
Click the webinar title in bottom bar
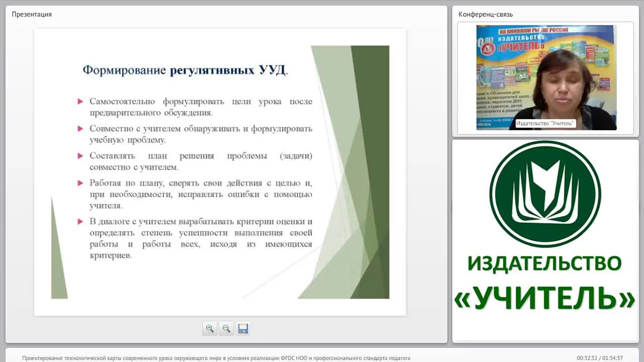coord(216,358)
